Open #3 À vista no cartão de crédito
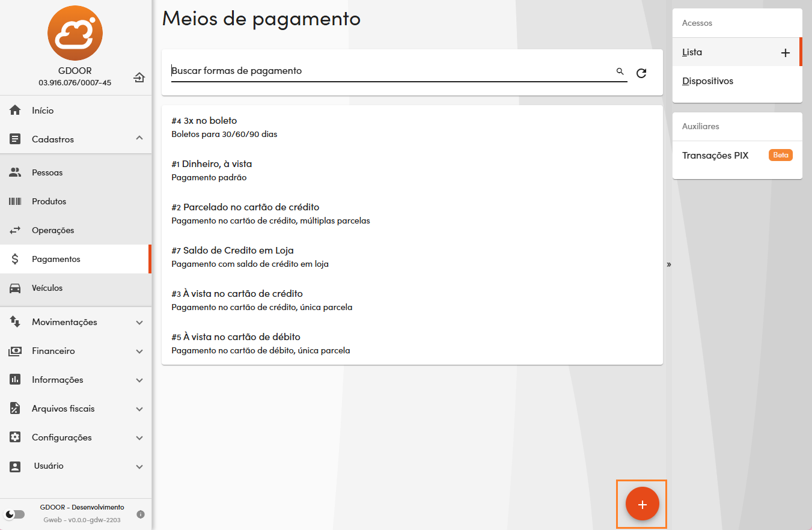Screen dimensions: 812x530 412,300
